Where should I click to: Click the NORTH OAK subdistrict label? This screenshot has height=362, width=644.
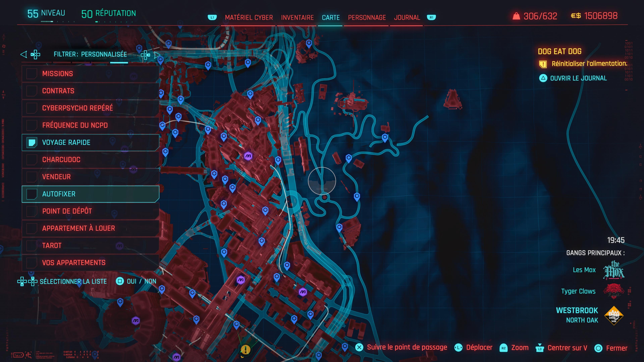[x=582, y=320]
